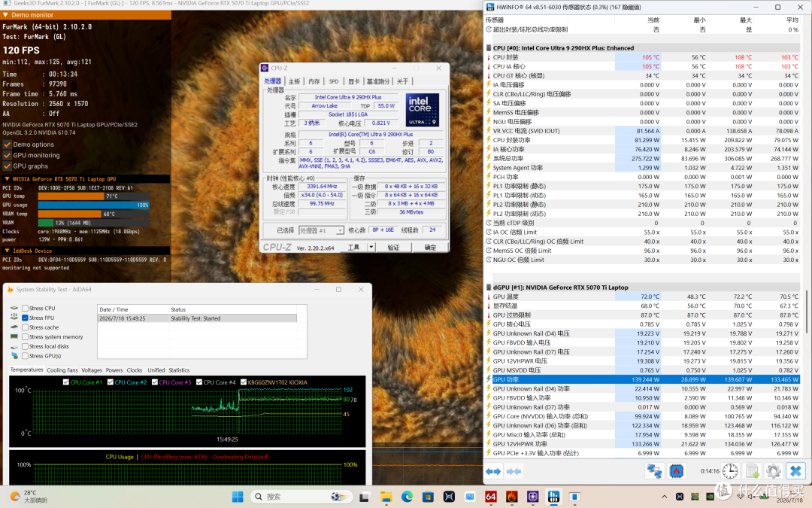Click HWiNFO start logging sheet icon

[x=751, y=471]
